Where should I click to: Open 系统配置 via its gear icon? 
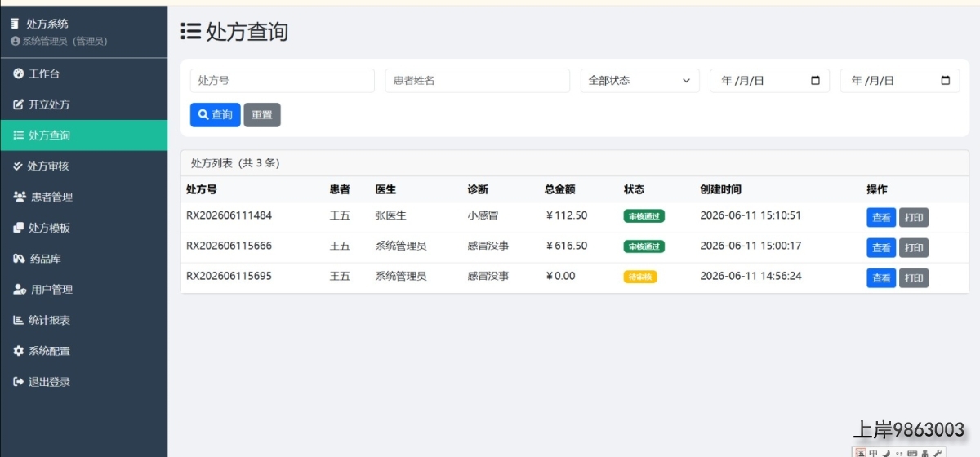click(x=19, y=351)
